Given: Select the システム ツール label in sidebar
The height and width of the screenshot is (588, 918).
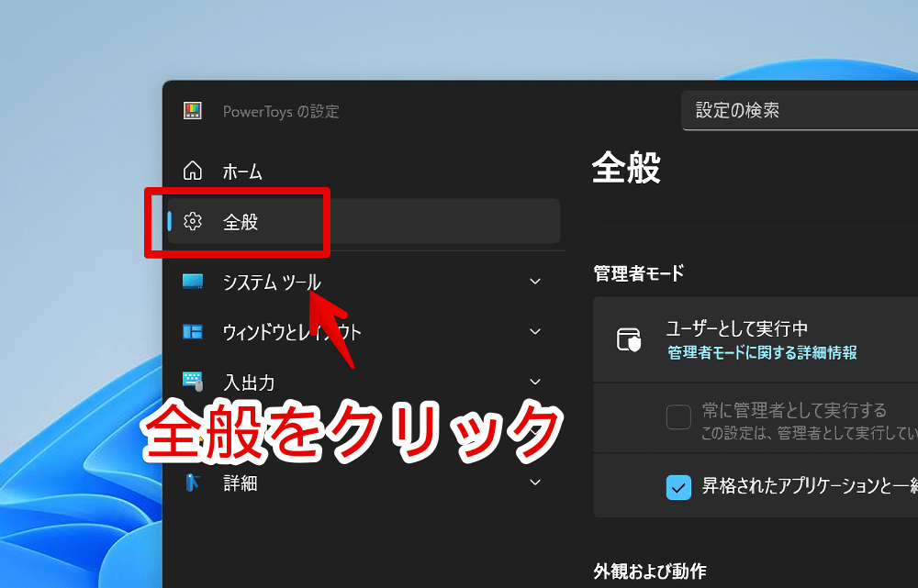Looking at the screenshot, I should point(272,283).
